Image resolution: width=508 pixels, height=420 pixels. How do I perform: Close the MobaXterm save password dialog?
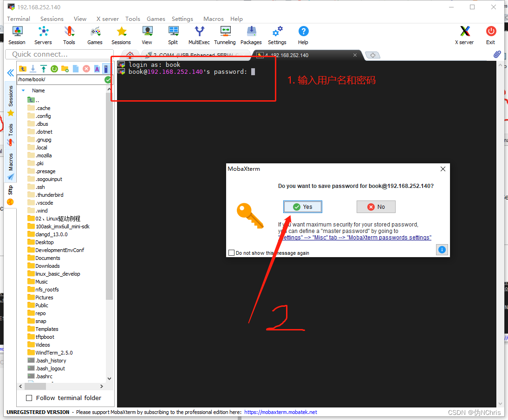(x=443, y=169)
